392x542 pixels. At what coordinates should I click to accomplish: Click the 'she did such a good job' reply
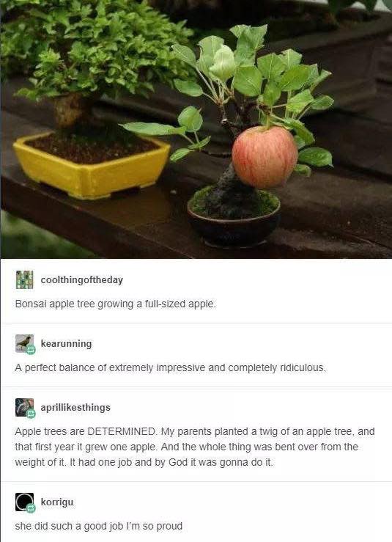point(98,526)
